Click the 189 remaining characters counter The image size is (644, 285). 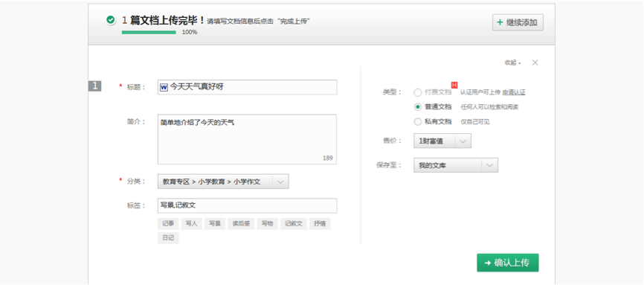[x=328, y=158]
